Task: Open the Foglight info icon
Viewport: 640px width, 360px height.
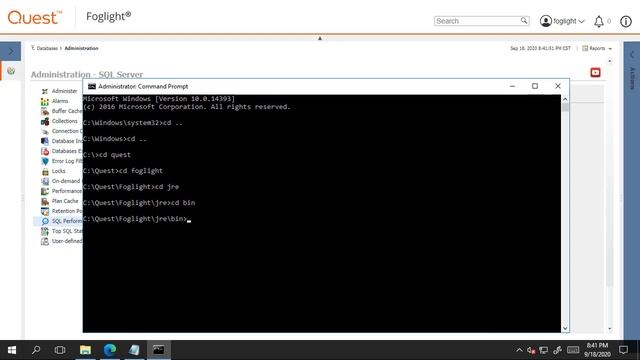Action: (x=626, y=21)
